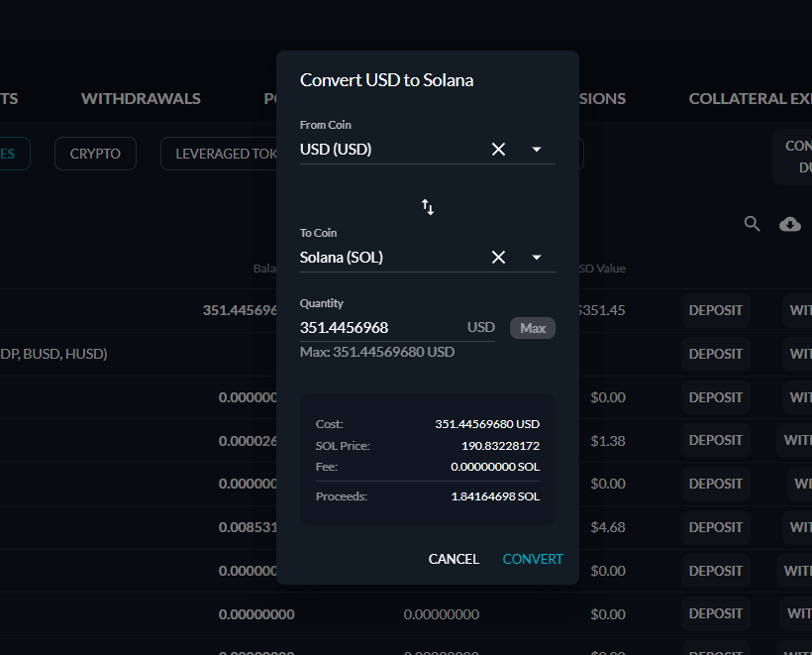Click the $4.68 USD value cell
This screenshot has width=812, height=655.
[x=608, y=527]
